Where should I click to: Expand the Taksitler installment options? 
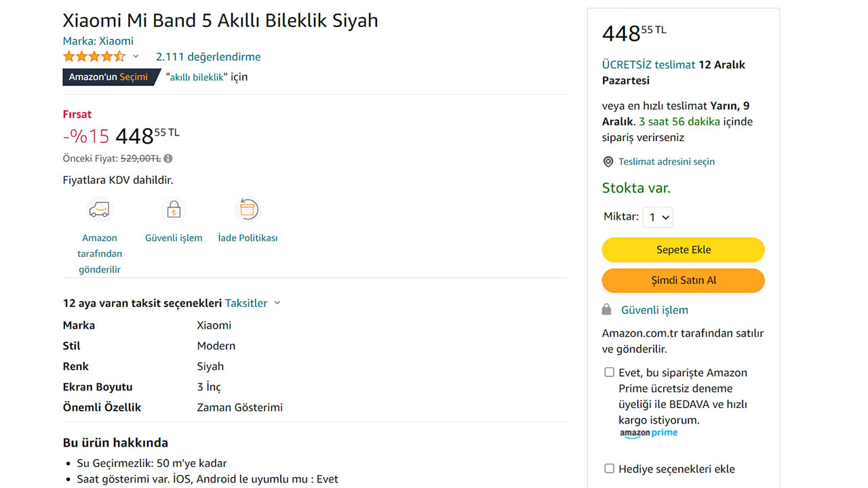click(252, 303)
